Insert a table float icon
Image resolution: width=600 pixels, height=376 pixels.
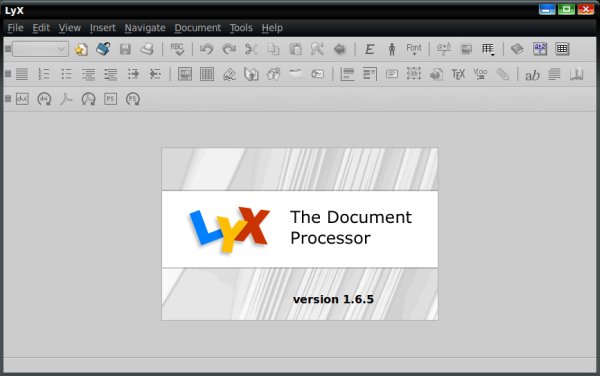click(207, 74)
